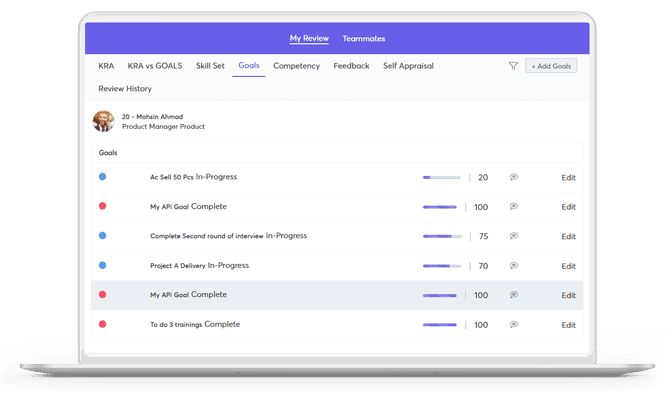Edit the Complete Second round of interview goal
Screen dimensions: 672x400
568,236
